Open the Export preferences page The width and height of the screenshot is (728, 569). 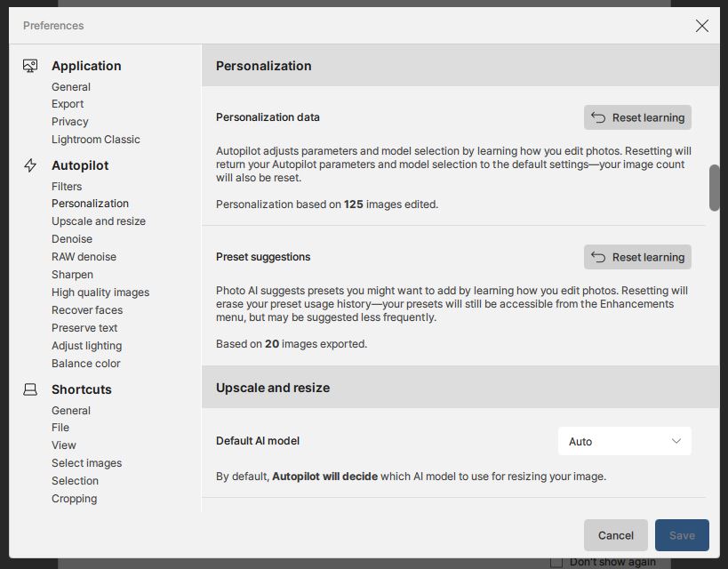pyautogui.click(x=67, y=103)
